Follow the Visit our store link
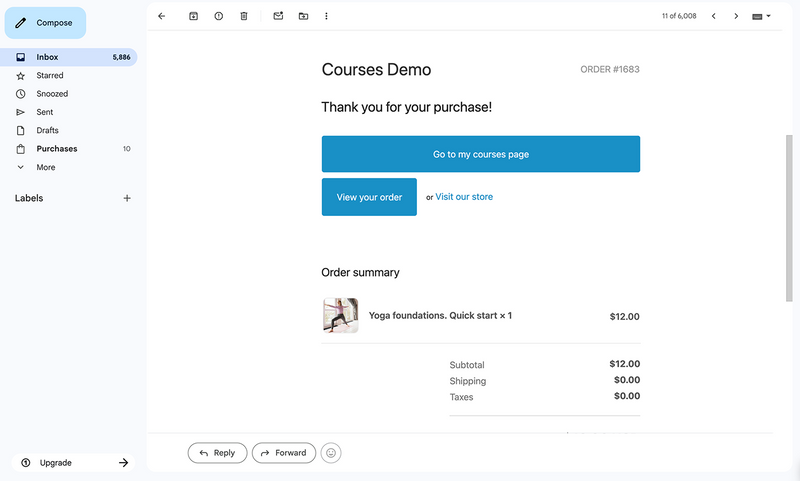The height and width of the screenshot is (481, 800). (464, 197)
